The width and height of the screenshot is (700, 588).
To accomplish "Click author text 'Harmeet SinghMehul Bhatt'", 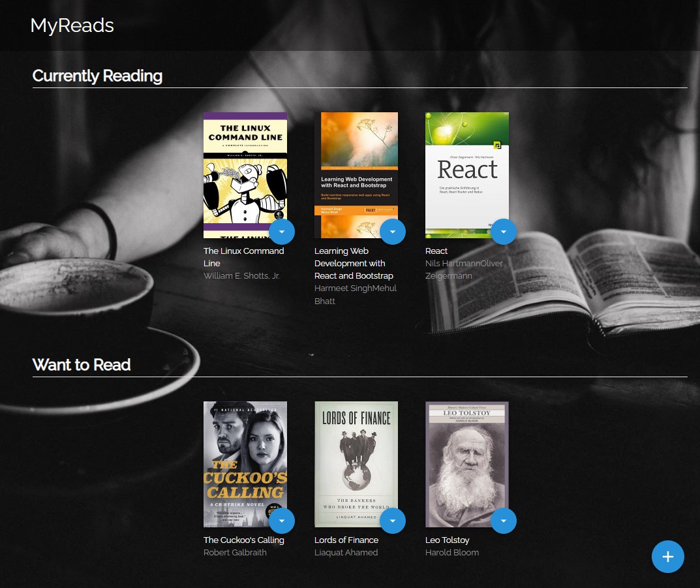I will pos(356,295).
